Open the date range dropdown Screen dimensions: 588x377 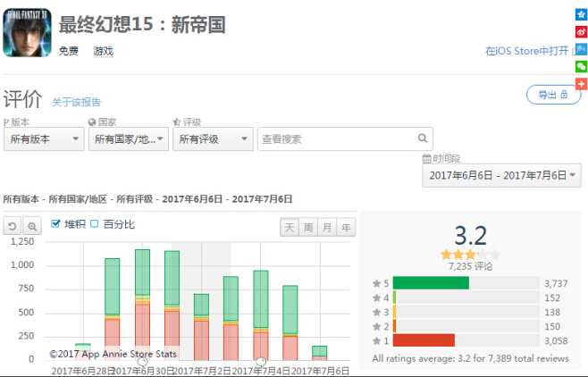point(501,175)
